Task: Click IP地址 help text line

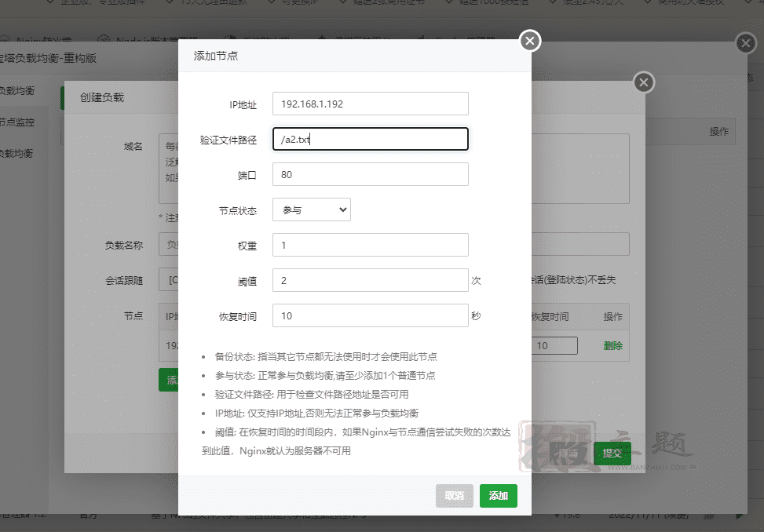Action: 316,414
